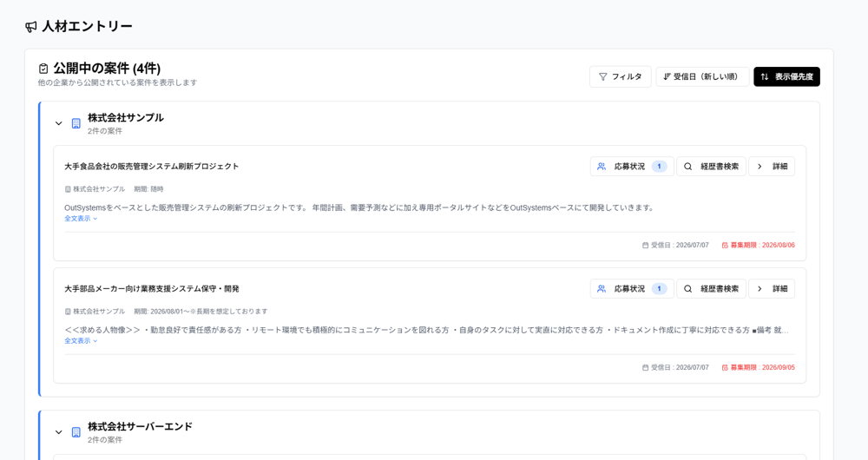Image resolution: width=868 pixels, height=460 pixels.
Task: Click the megaphone icon beside 人材エントリー
Action: click(x=31, y=27)
